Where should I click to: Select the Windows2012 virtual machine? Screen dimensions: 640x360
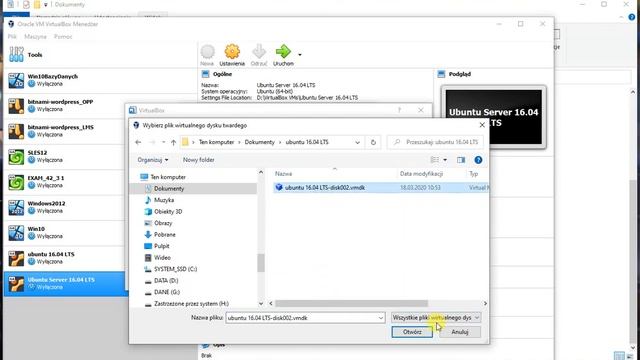[x=65, y=207]
